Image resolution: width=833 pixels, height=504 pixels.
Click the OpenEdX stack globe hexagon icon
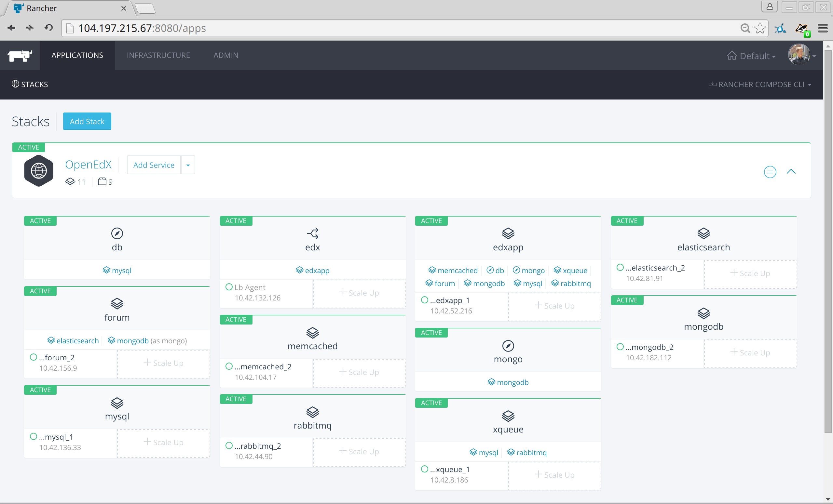pos(38,171)
